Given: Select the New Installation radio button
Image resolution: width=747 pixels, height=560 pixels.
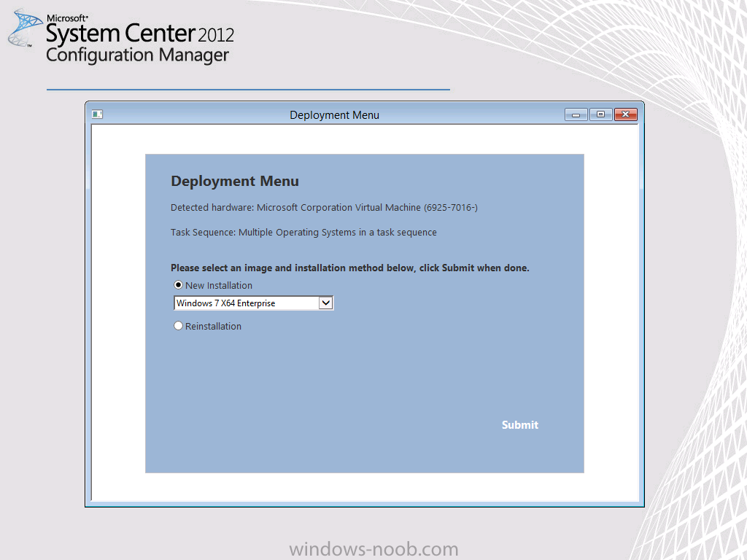Looking at the screenshot, I should [x=178, y=285].
